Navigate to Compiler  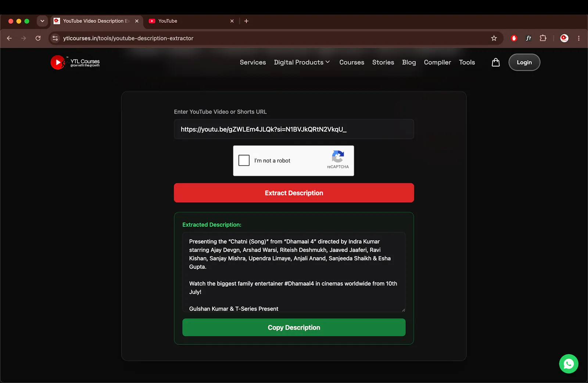437,62
